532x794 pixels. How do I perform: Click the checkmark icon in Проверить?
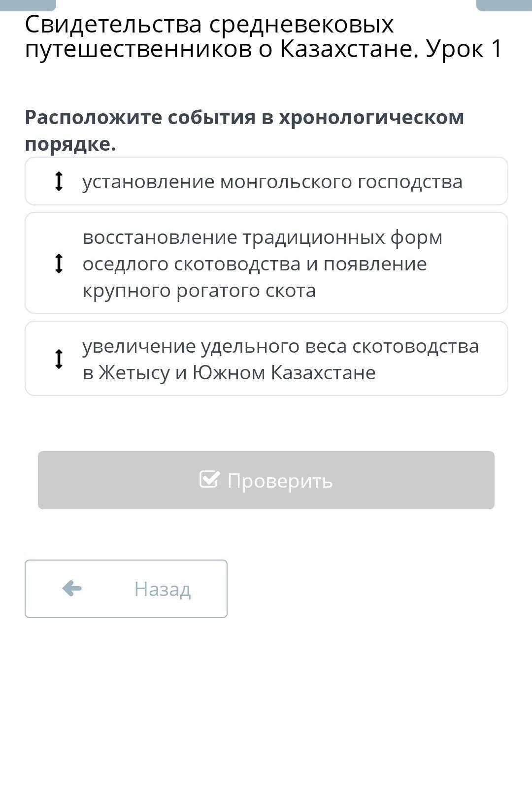tap(209, 479)
